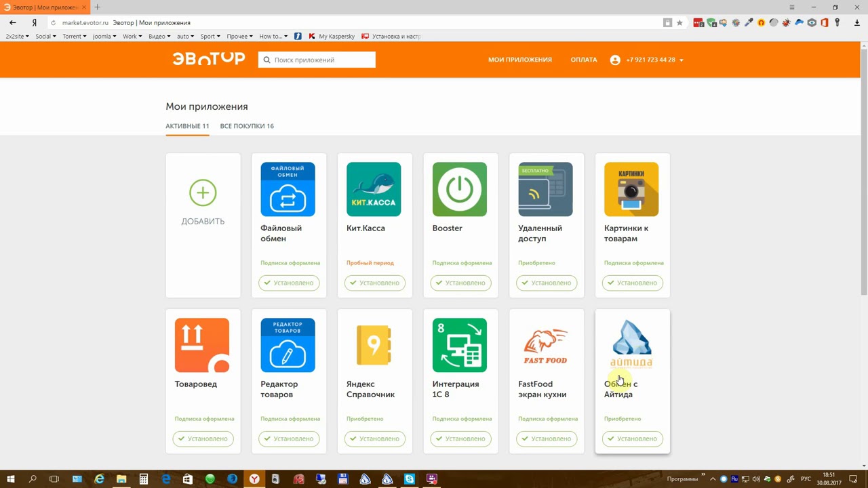
Task: Open the Установка и настр bookmark
Action: click(x=391, y=37)
